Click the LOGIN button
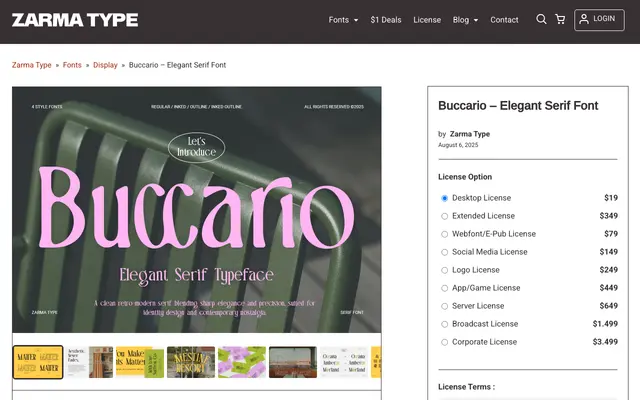This screenshot has width=640, height=400. [x=599, y=20]
